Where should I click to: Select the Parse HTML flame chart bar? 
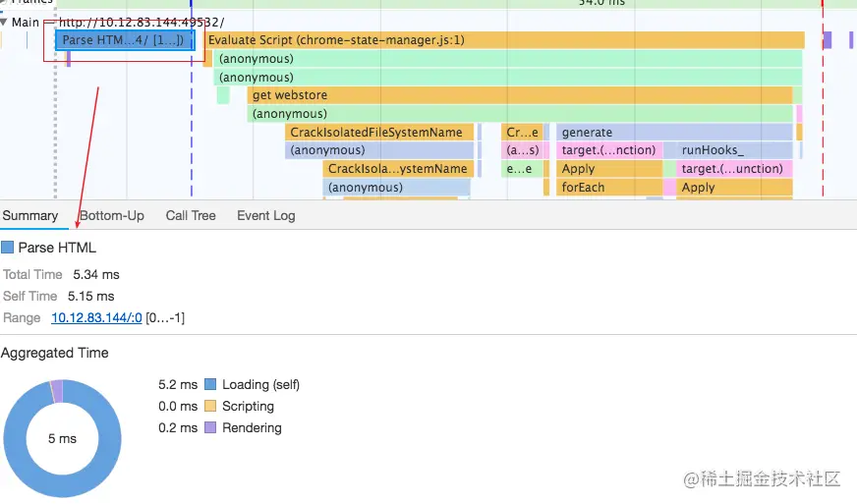click(125, 40)
